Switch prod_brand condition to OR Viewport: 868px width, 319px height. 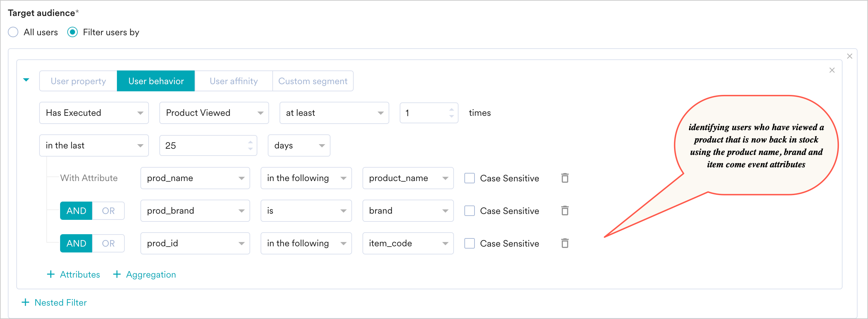coord(108,211)
